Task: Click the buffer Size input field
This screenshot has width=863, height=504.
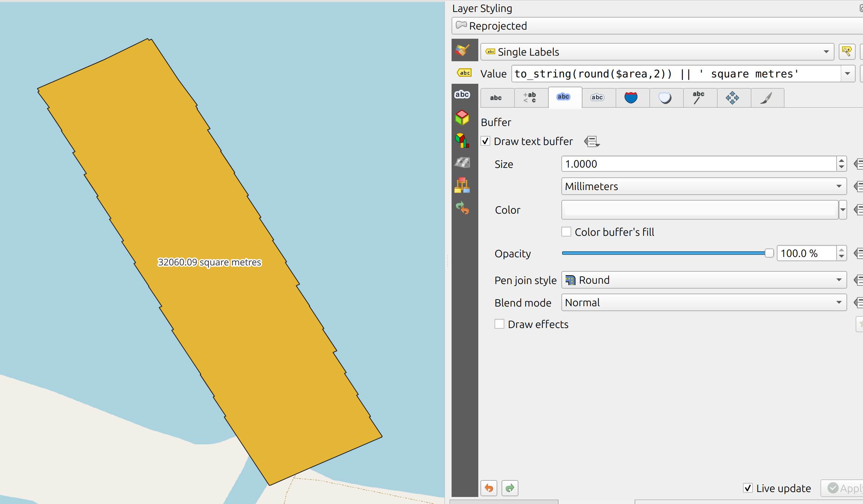Action: (699, 164)
